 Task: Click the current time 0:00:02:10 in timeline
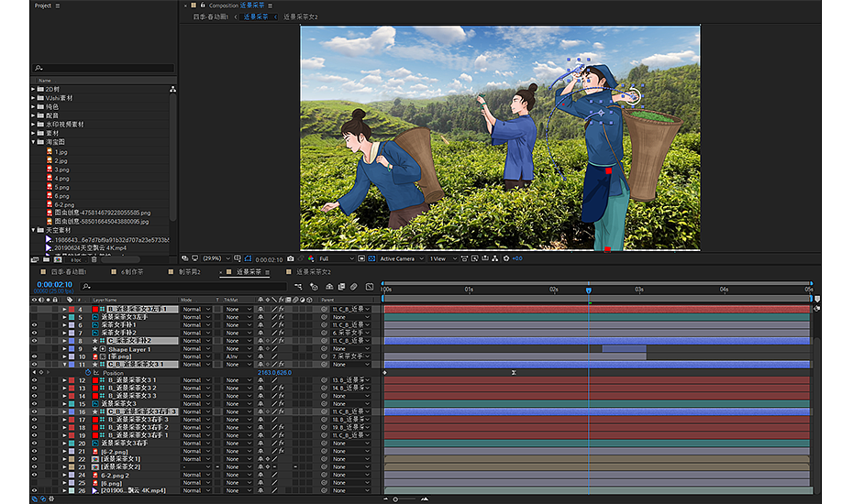pos(54,284)
